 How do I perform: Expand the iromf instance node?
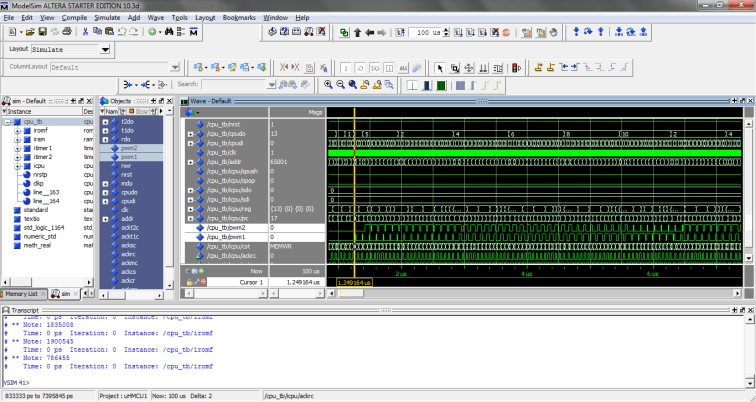[17, 130]
